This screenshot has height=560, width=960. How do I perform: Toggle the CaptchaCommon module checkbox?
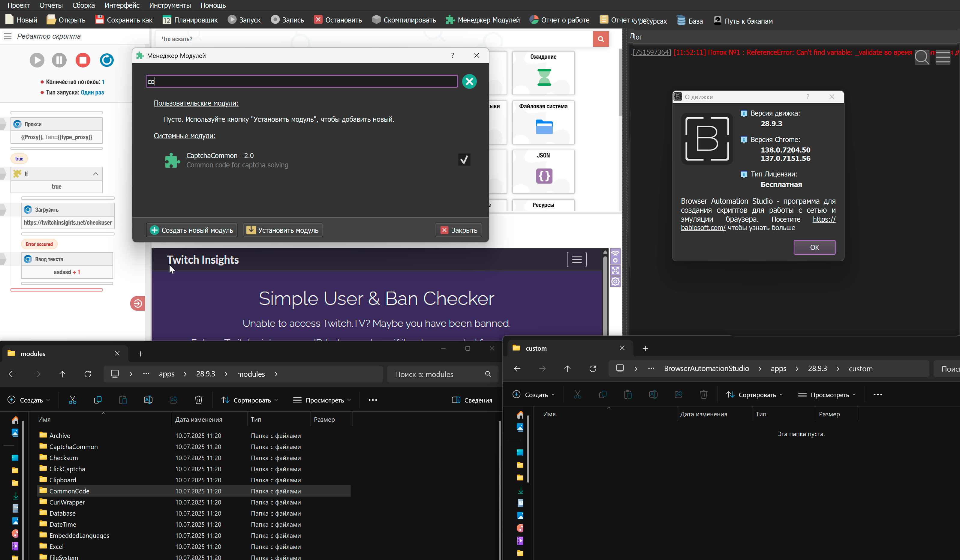(x=464, y=160)
